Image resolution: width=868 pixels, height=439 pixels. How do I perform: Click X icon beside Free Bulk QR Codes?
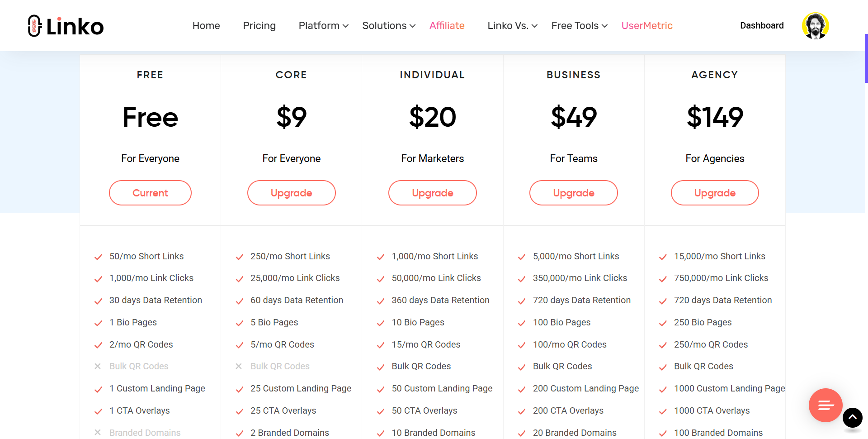(98, 366)
